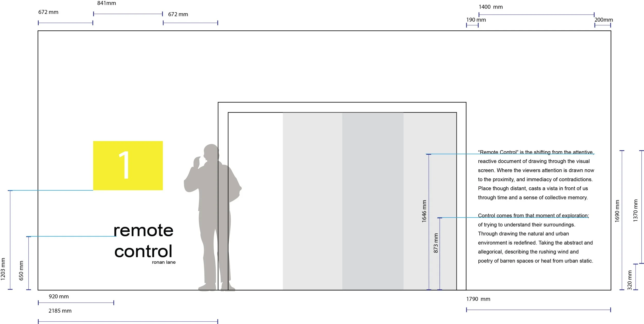Screen dimensions: 644x324
Task: Click the 200mm dimension label
Action: tap(603, 20)
